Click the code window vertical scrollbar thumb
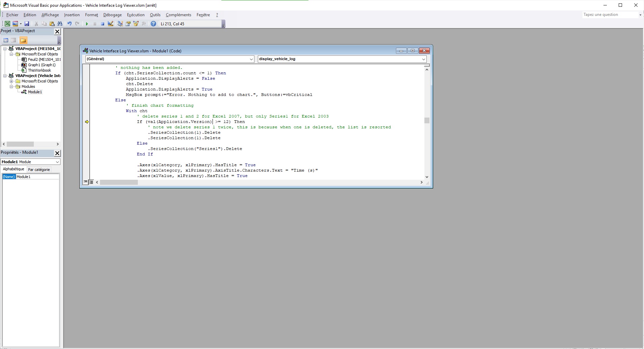 pos(427,121)
